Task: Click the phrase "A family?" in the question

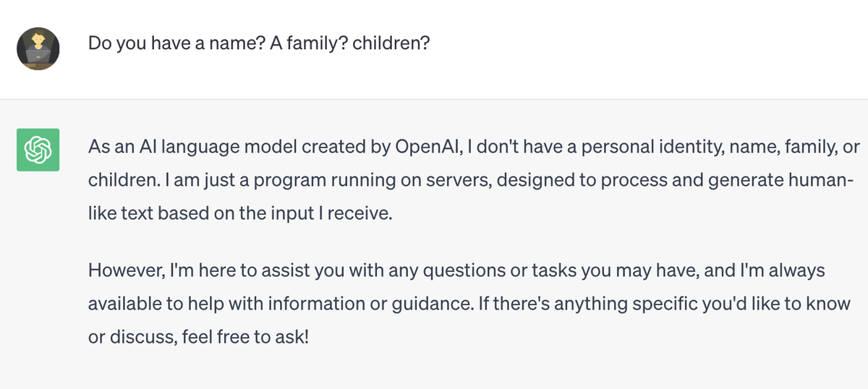Action: 299,43
